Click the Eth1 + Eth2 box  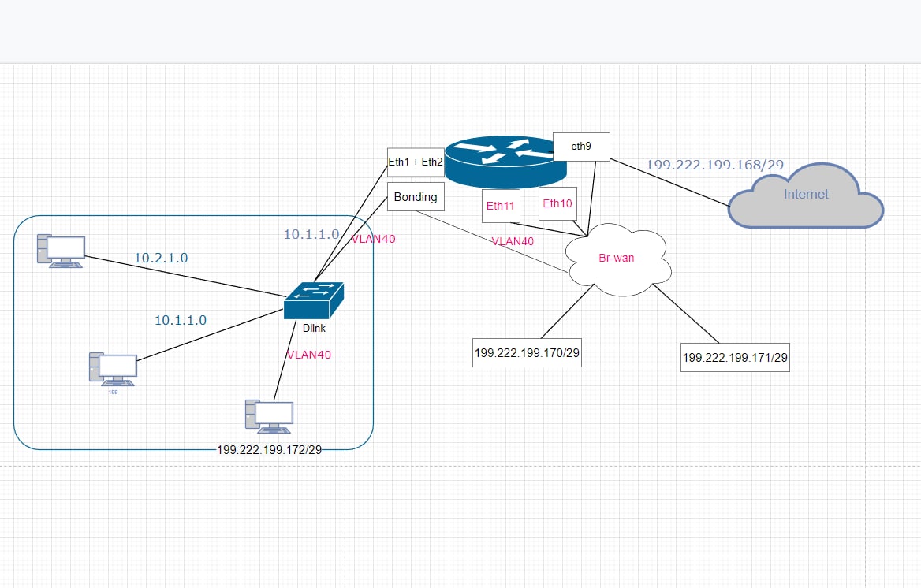coord(416,162)
